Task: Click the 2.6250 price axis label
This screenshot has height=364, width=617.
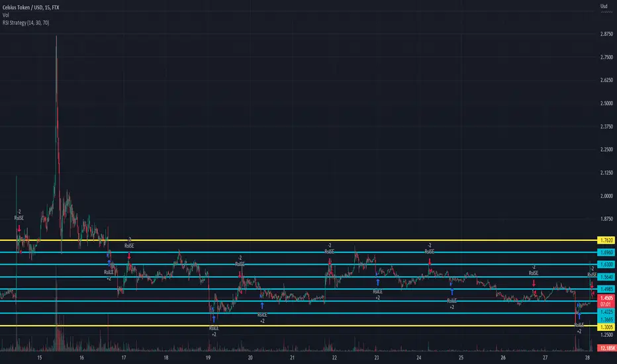Action: 606,80
